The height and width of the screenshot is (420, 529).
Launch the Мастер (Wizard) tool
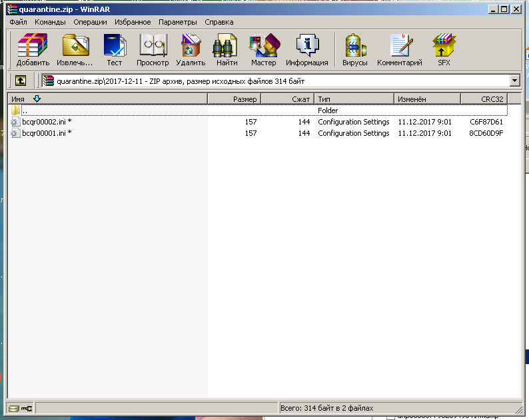pyautogui.click(x=263, y=50)
